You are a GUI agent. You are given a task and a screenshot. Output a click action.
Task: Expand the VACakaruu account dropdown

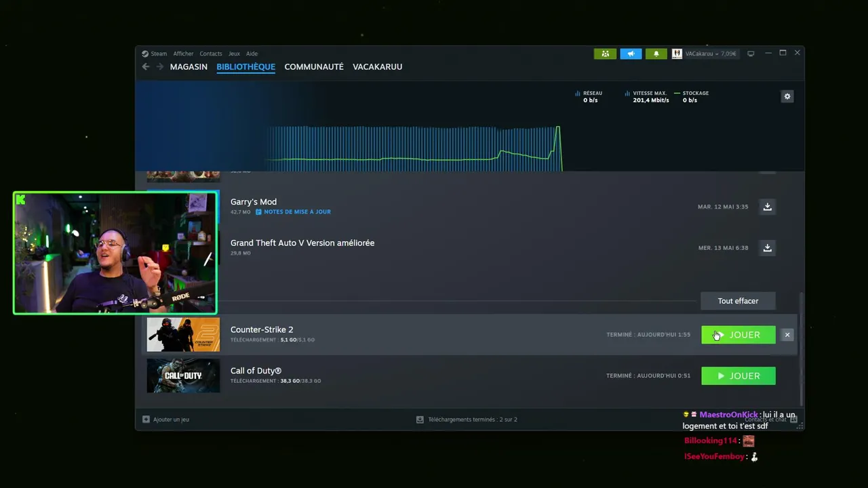pyautogui.click(x=710, y=54)
